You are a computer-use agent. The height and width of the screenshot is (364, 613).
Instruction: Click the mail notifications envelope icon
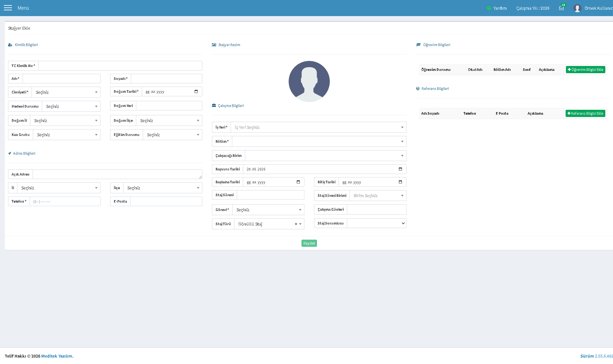(x=561, y=8)
